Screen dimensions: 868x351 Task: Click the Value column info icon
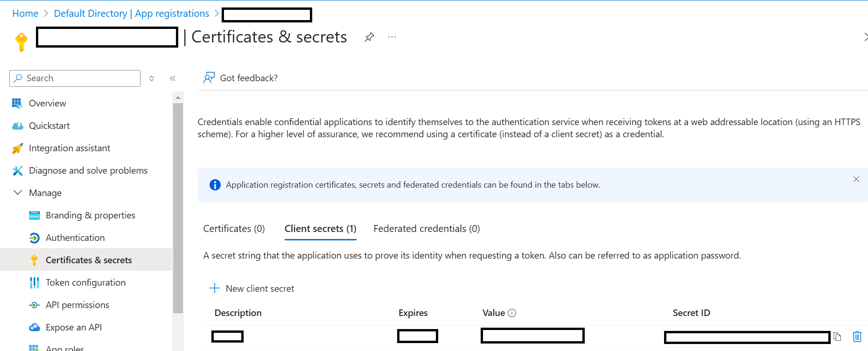coord(512,313)
